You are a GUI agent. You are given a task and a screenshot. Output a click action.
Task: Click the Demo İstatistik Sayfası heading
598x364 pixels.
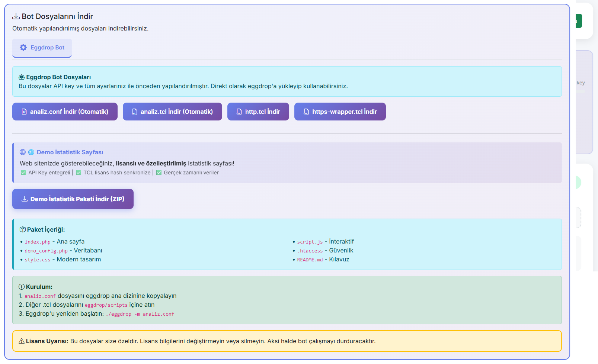point(70,152)
